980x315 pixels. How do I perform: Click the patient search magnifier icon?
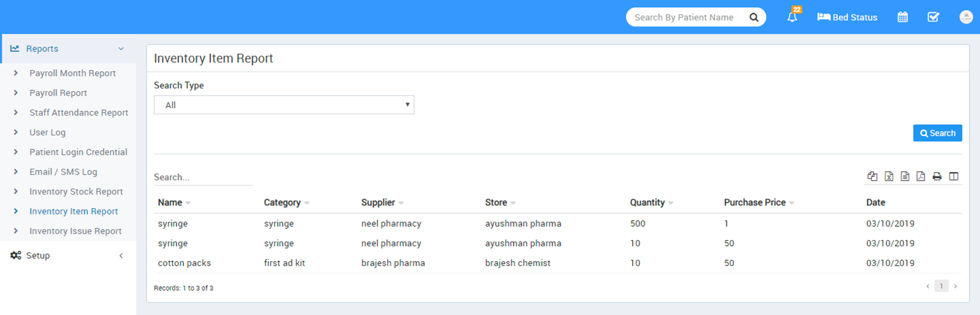point(754,17)
